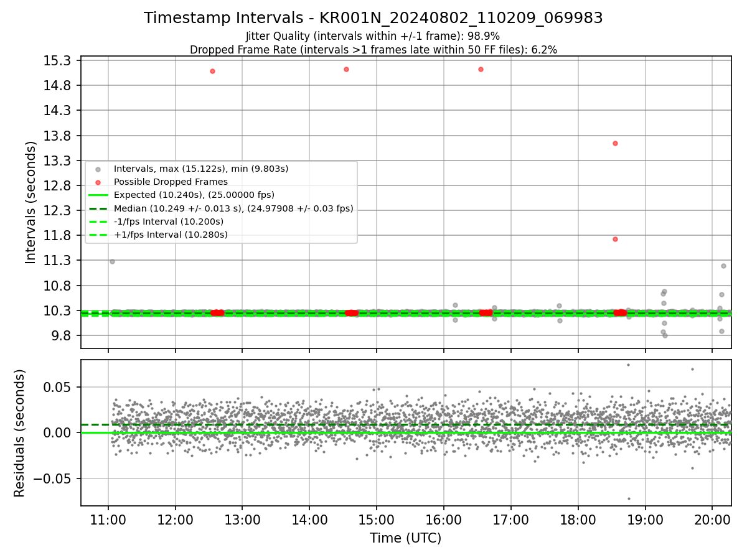Viewport: 747px width, 560px height.
Task: Click the red cluster on the baseline near 16:40
Action: (486, 313)
